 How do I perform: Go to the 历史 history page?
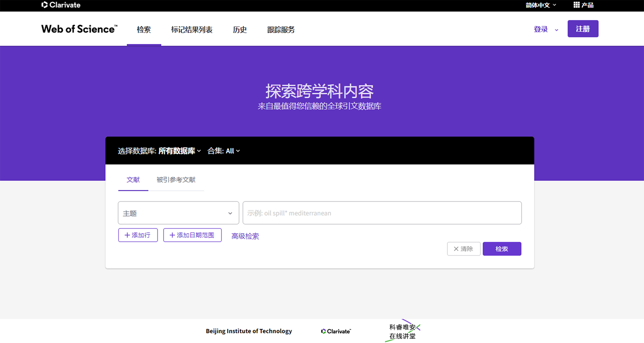point(240,30)
